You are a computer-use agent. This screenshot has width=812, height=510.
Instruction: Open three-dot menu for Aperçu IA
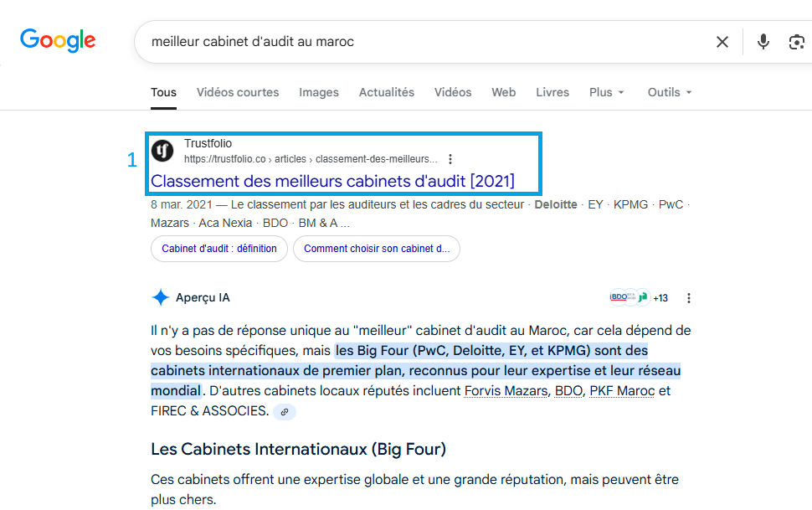pyautogui.click(x=688, y=298)
